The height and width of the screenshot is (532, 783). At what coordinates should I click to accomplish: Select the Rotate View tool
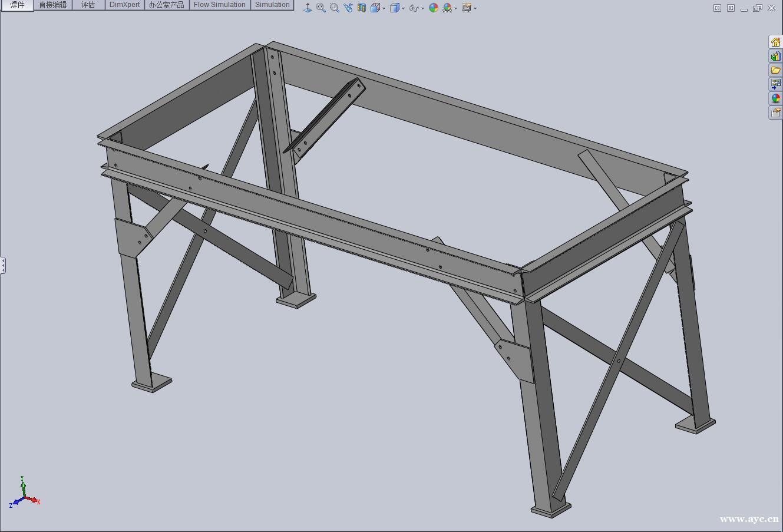(x=348, y=8)
